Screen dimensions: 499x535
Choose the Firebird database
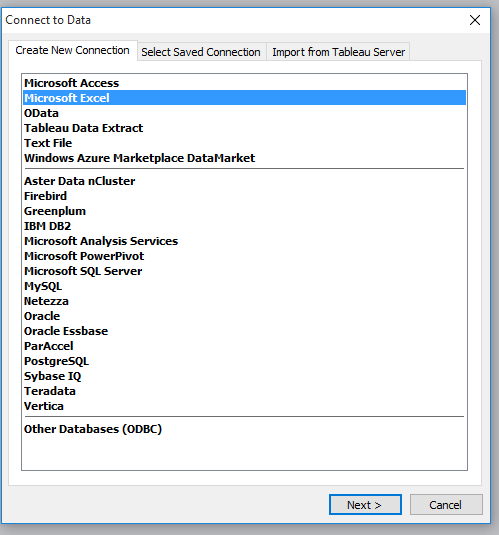click(x=244, y=196)
